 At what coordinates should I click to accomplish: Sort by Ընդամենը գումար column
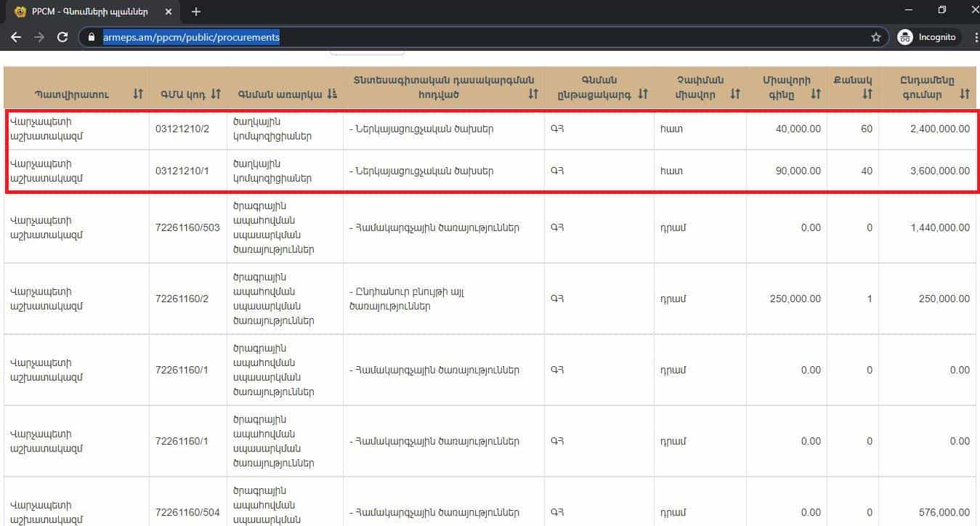tap(964, 94)
